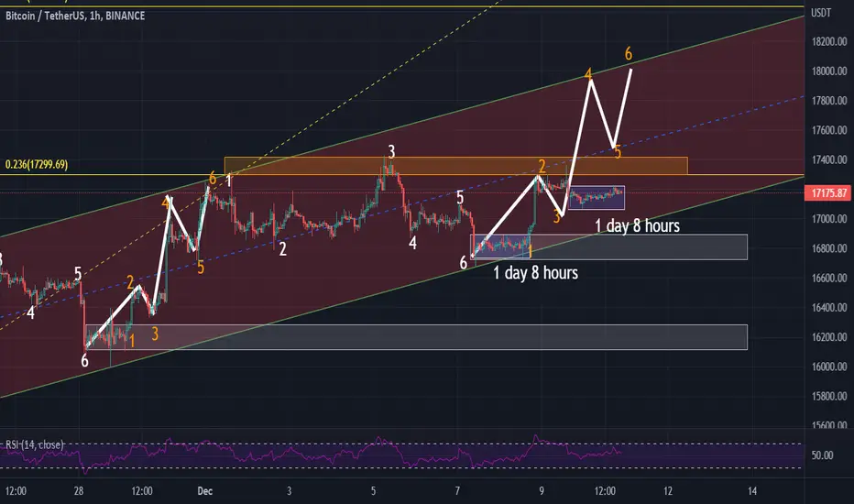Select the purple RSI line in indicator pane
854x504 pixels.
click(x=311, y=453)
